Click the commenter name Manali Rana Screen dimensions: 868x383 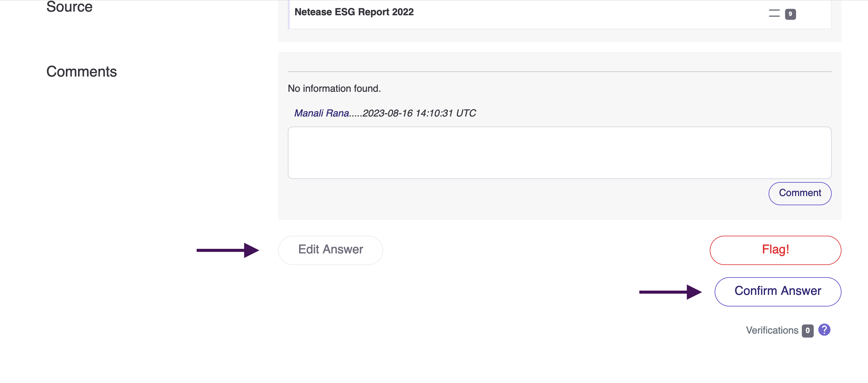pyautogui.click(x=321, y=113)
